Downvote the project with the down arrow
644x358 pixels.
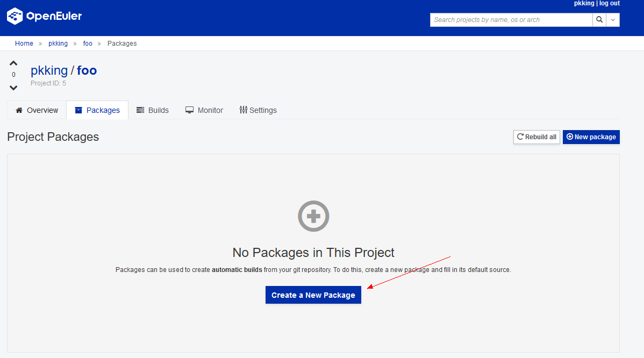pyautogui.click(x=13, y=88)
